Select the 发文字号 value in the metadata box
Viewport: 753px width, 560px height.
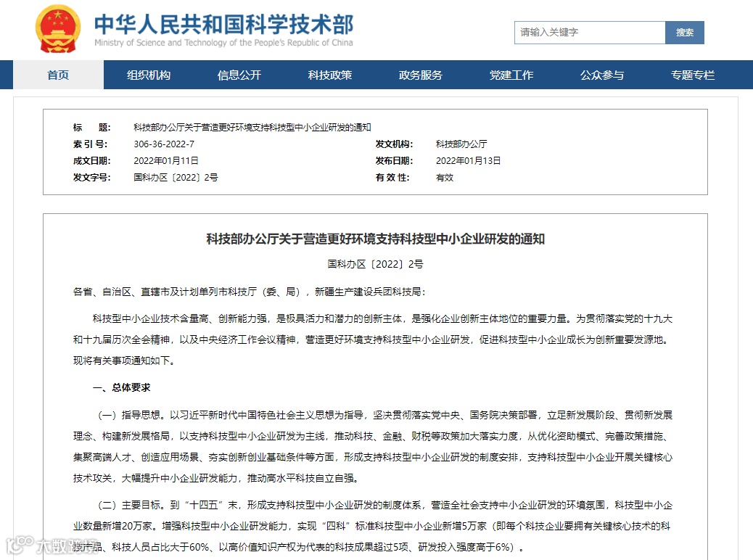[x=176, y=178]
